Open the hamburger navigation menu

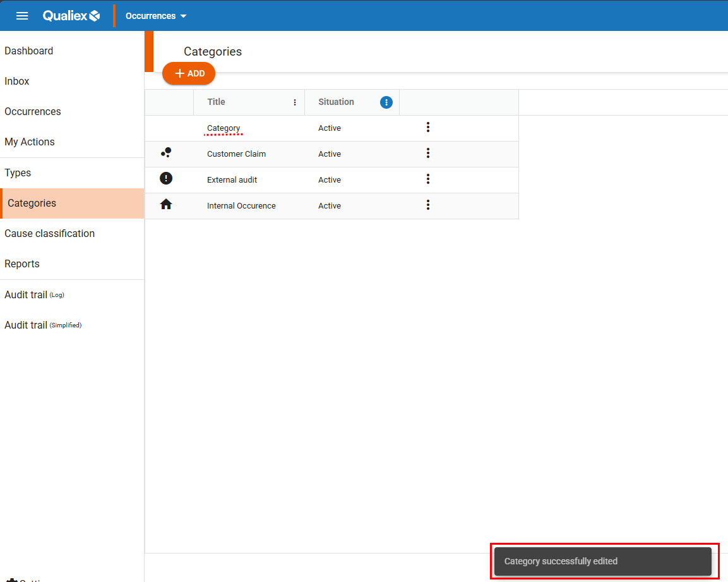tap(22, 16)
